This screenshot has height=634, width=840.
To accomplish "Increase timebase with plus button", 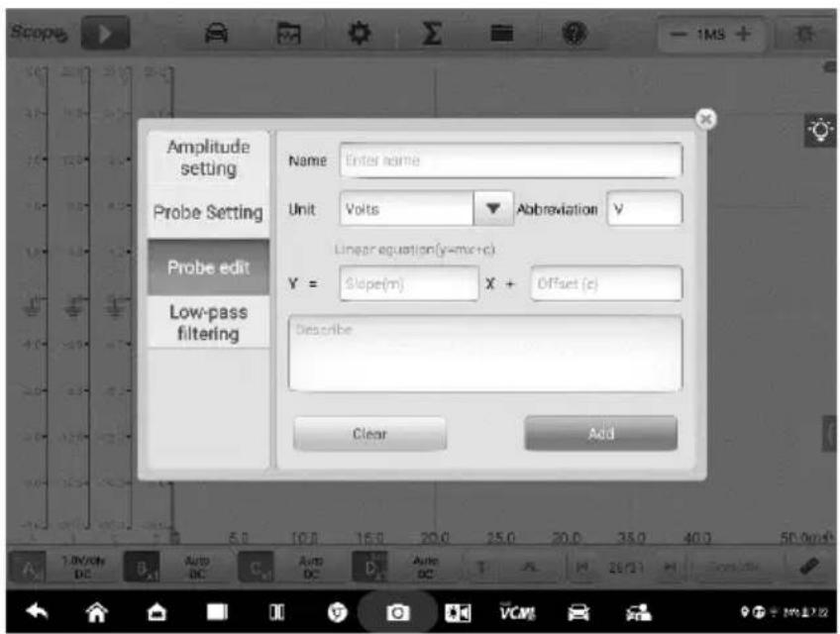I will click(x=743, y=35).
